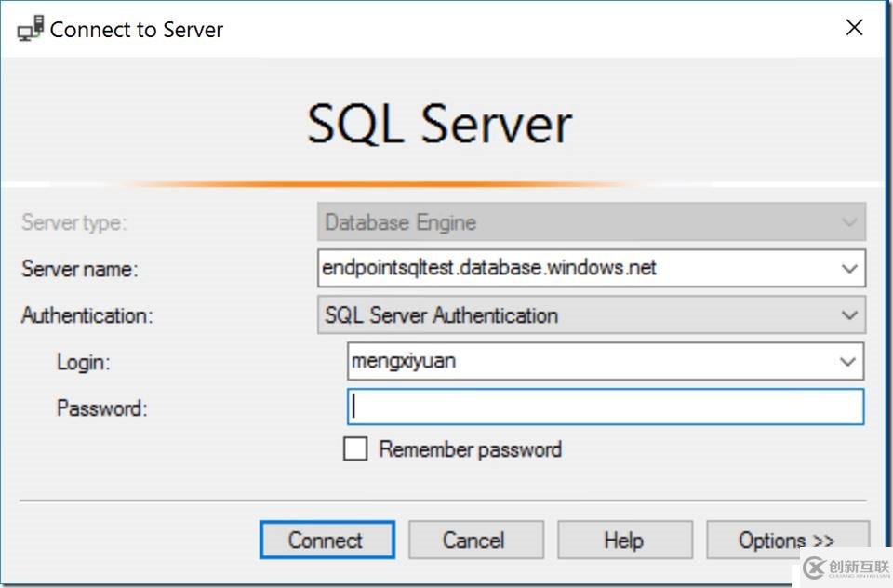Enable the Remember password checkbox

[x=354, y=448]
